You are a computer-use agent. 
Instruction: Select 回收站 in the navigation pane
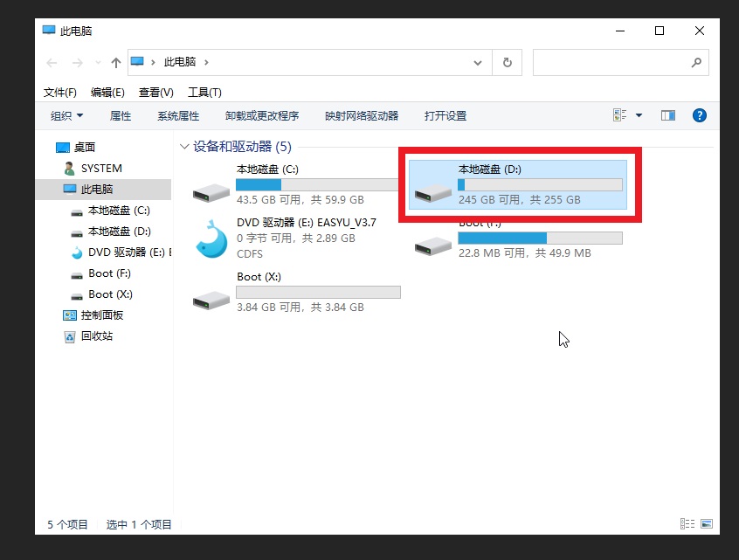96,336
